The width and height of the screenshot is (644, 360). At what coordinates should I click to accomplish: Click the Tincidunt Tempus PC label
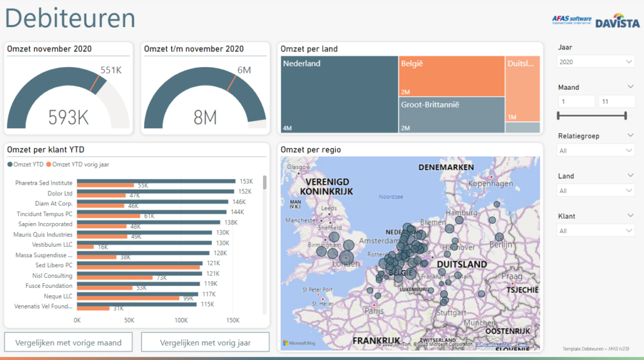[x=45, y=214]
